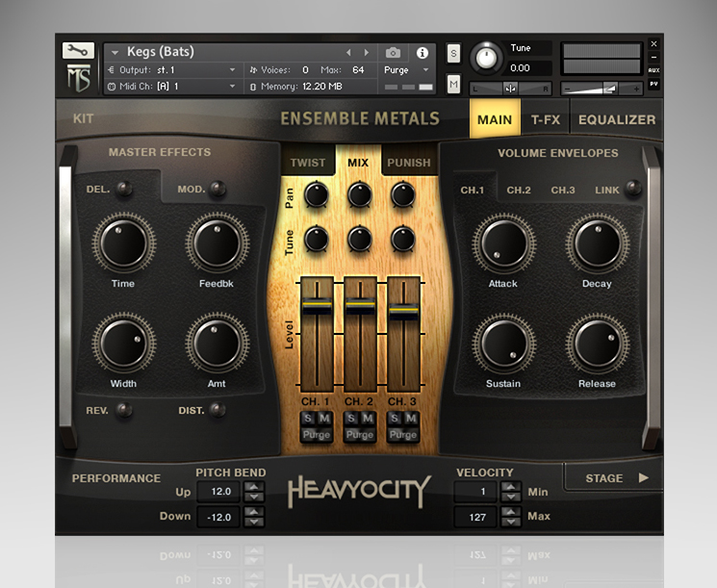Click the CH. 3 Tune knob
The height and width of the screenshot is (588, 717).
(403, 239)
